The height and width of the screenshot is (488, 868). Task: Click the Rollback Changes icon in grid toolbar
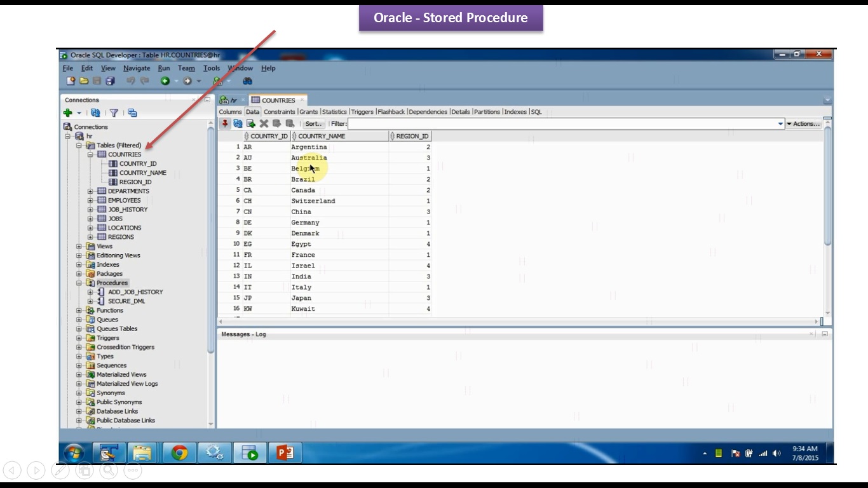tap(290, 123)
